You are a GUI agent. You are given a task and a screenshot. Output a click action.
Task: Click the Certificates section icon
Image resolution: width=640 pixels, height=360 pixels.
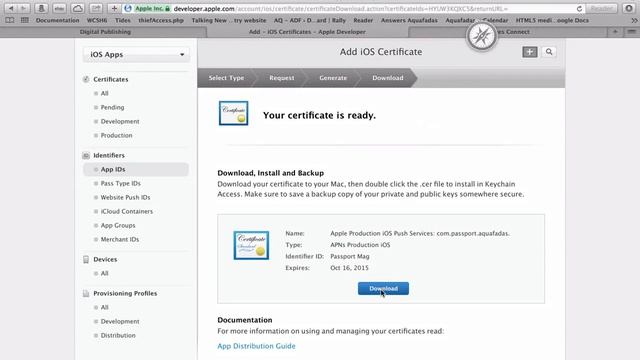(86, 79)
